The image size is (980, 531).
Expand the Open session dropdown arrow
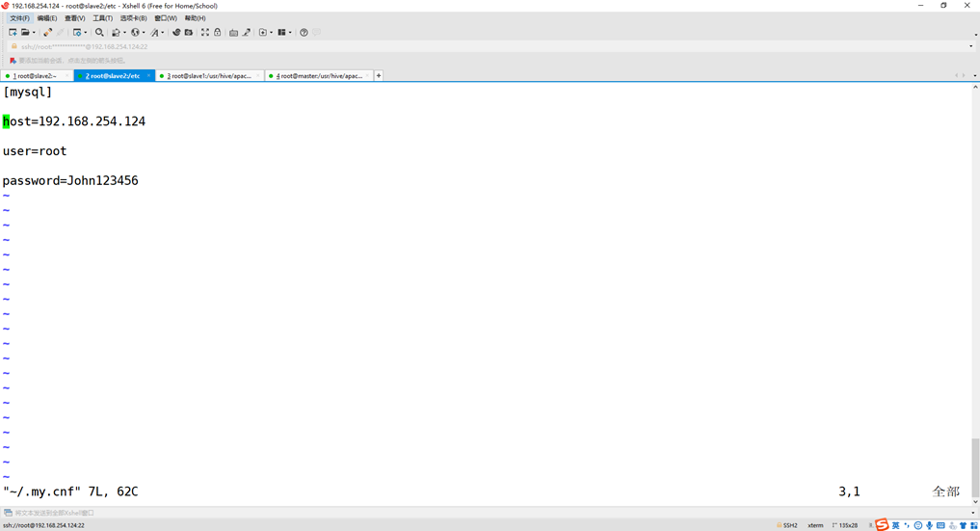34,33
